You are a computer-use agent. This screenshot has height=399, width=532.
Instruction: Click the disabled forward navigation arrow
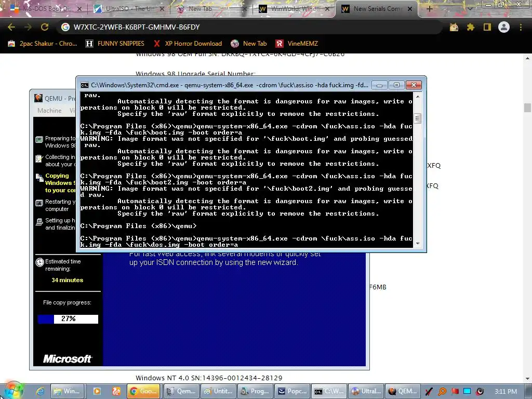(x=28, y=27)
